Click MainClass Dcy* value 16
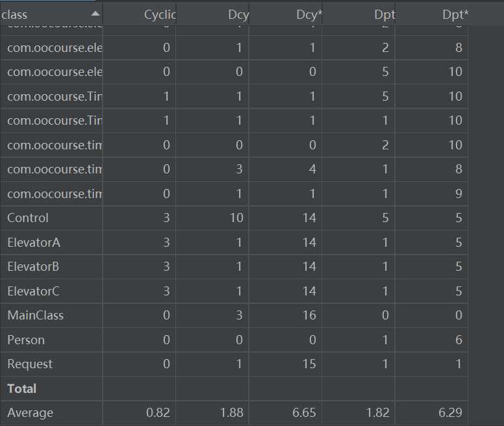Screen dimensions: 504x426 point(309,315)
